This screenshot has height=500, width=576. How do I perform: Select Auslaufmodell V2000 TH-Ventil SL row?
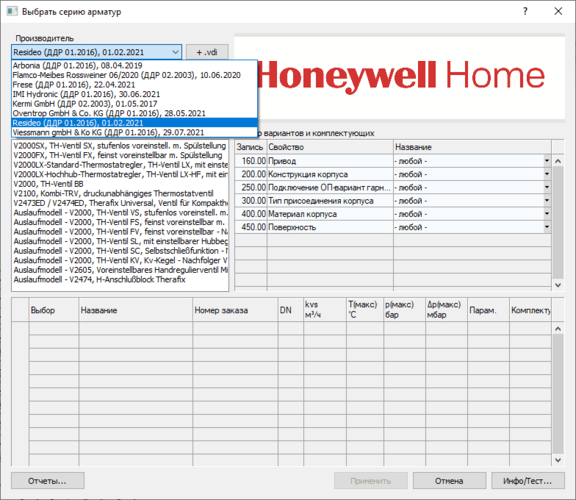point(120,241)
